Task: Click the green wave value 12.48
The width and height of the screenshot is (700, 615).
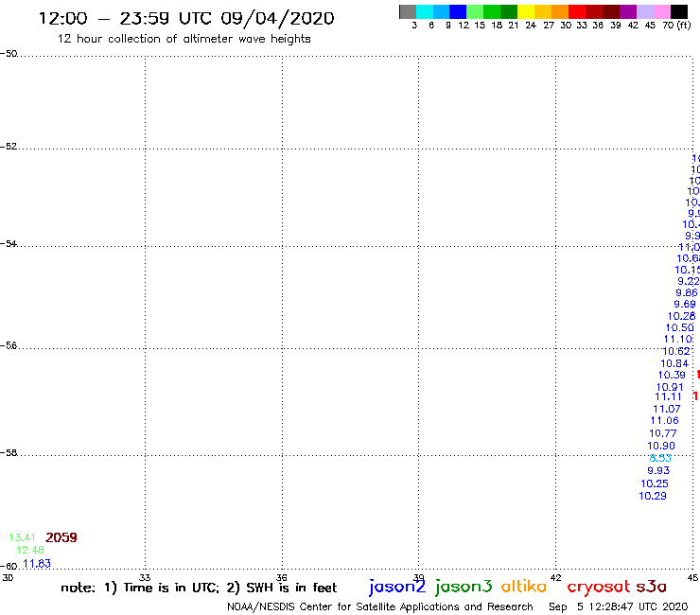Action: click(x=30, y=551)
